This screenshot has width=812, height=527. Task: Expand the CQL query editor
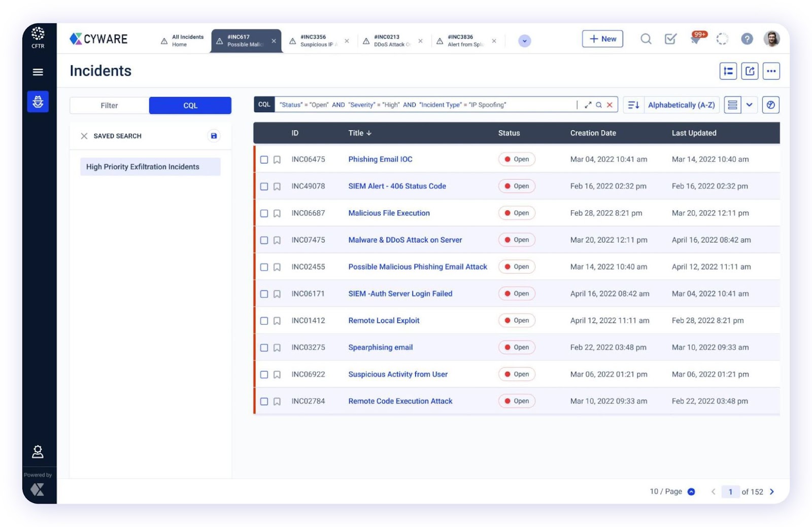pyautogui.click(x=588, y=105)
